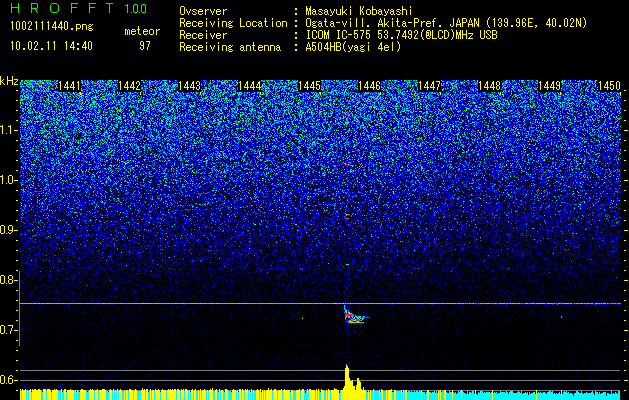Click the 0.8 frequency axis label
Screen dimensions: 629x400
coord(8,280)
